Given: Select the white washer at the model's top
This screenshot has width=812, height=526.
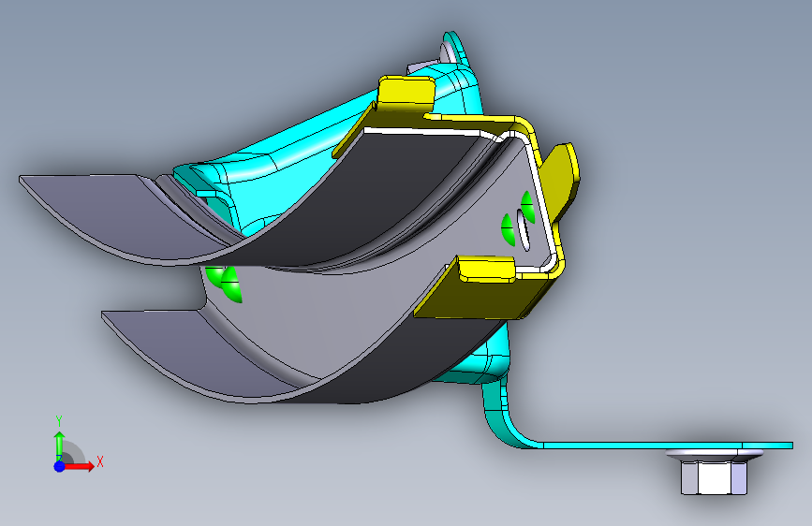Looking at the screenshot, I should pyautogui.click(x=448, y=52).
